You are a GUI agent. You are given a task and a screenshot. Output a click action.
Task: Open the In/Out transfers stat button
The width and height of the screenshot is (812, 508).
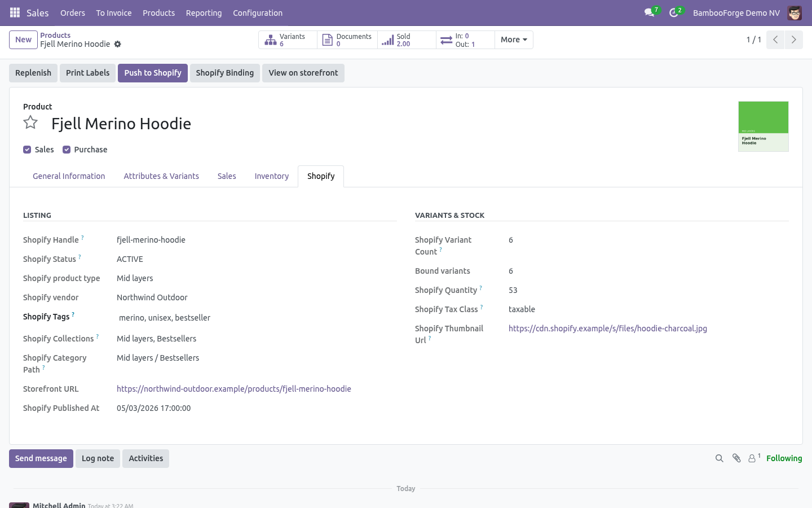[465, 40]
